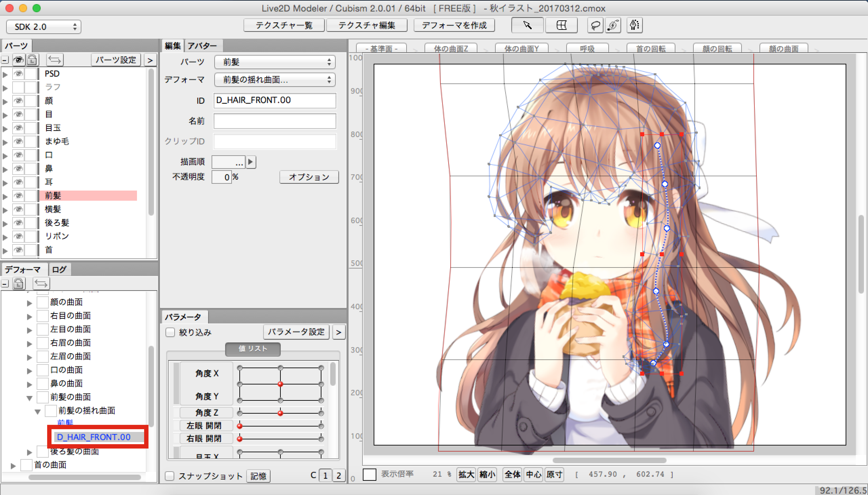Activate the lasso selection tool
Screen dimensions: 868x495
595,25
